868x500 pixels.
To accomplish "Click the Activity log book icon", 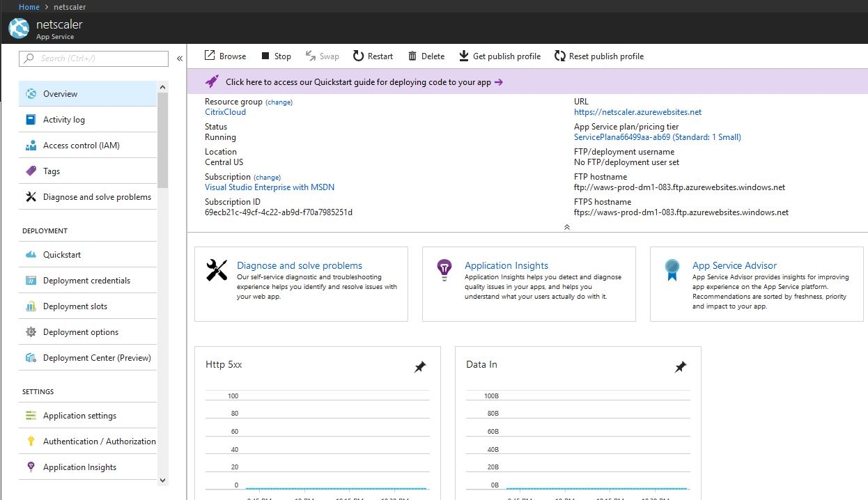I will tap(31, 120).
